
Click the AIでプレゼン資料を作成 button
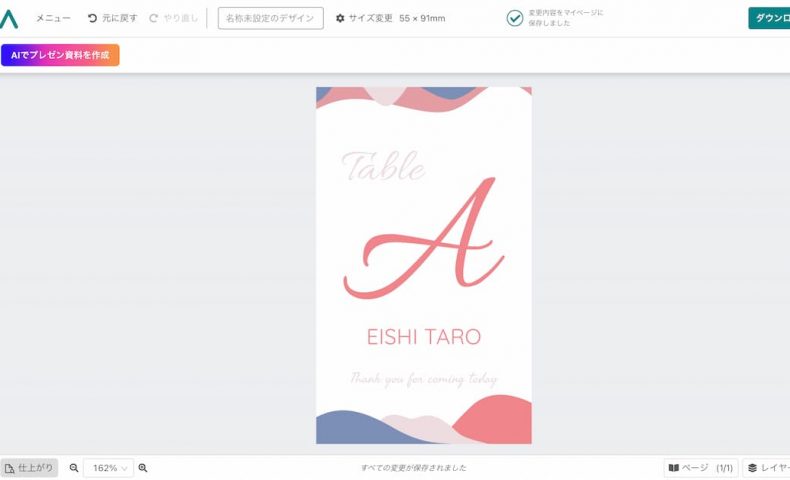pos(60,55)
